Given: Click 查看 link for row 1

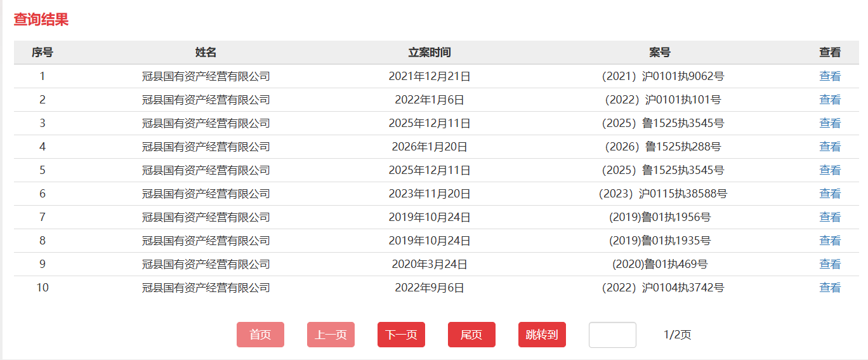Looking at the screenshot, I should click(829, 76).
